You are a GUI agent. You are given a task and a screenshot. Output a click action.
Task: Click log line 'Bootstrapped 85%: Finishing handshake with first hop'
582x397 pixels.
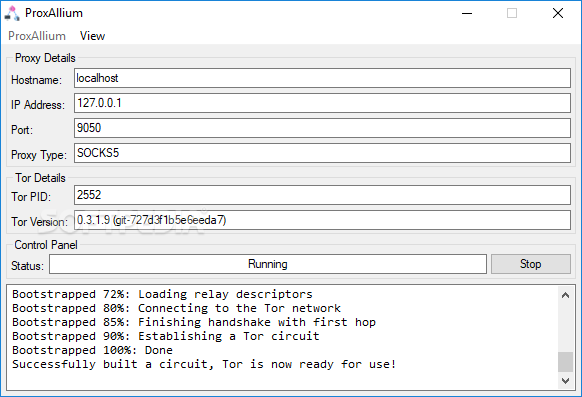(x=194, y=322)
